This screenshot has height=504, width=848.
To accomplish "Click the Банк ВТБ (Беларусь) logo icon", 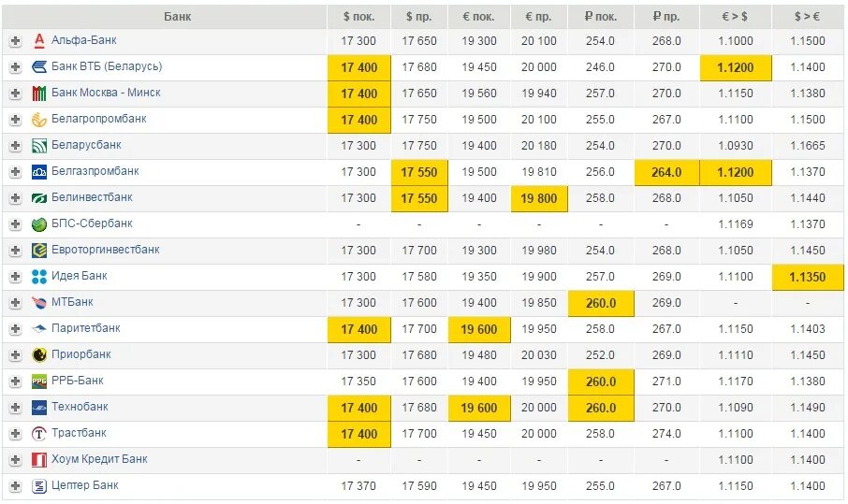I will point(39,67).
